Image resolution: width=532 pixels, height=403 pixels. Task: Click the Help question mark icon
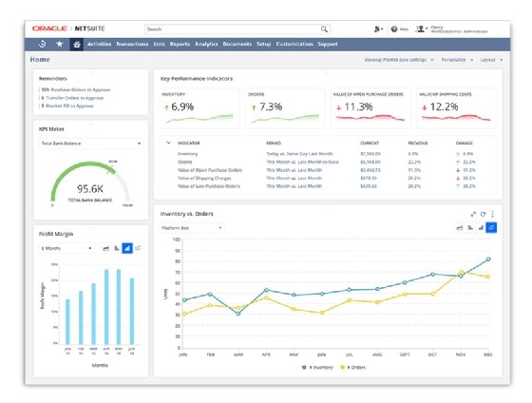pos(394,29)
